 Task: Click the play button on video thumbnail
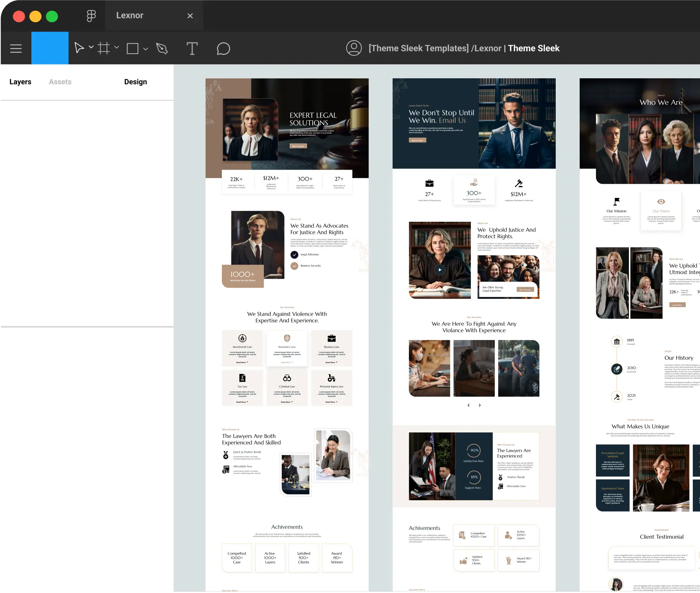click(x=440, y=270)
